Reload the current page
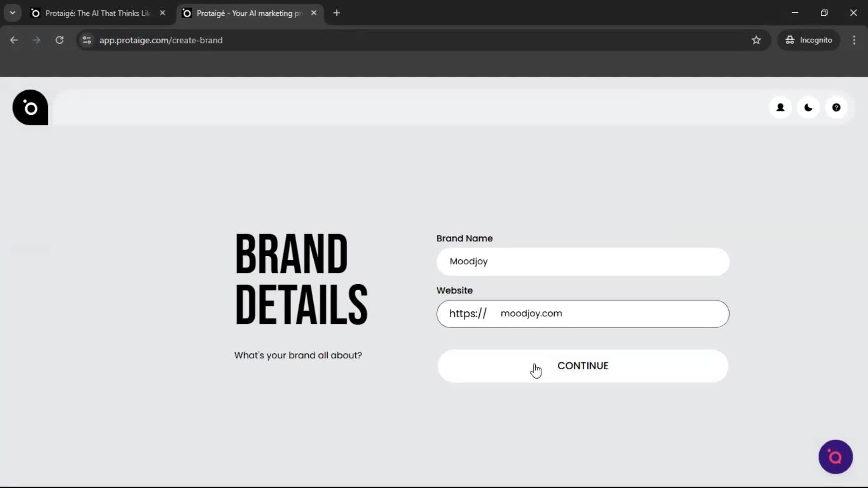Image resolution: width=868 pixels, height=488 pixels. (59, 40)
